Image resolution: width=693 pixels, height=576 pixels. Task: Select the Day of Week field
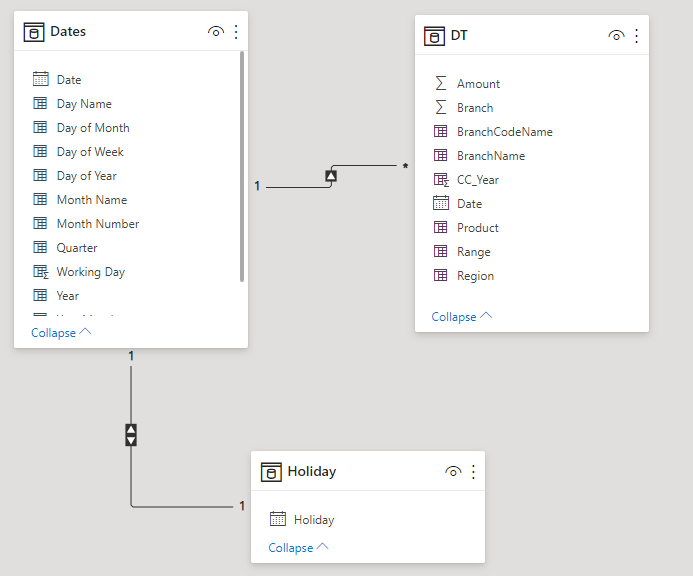click(90, 152)
